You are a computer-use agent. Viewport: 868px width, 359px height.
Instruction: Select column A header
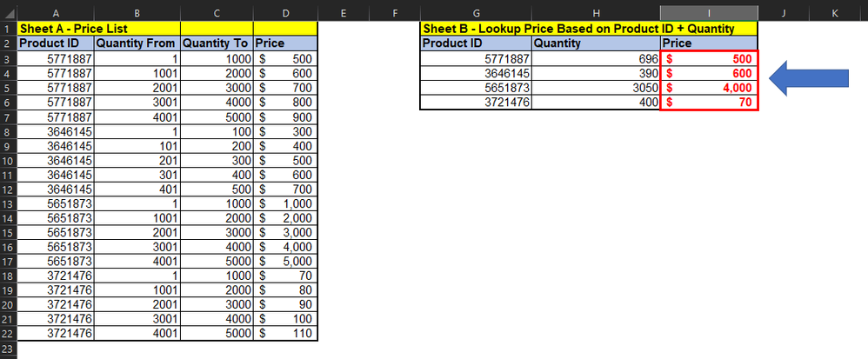click(x=56, y=13)
